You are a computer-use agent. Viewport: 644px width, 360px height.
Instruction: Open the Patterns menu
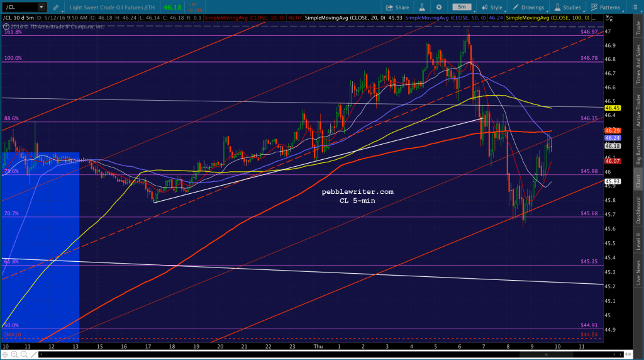pos(606,8)
